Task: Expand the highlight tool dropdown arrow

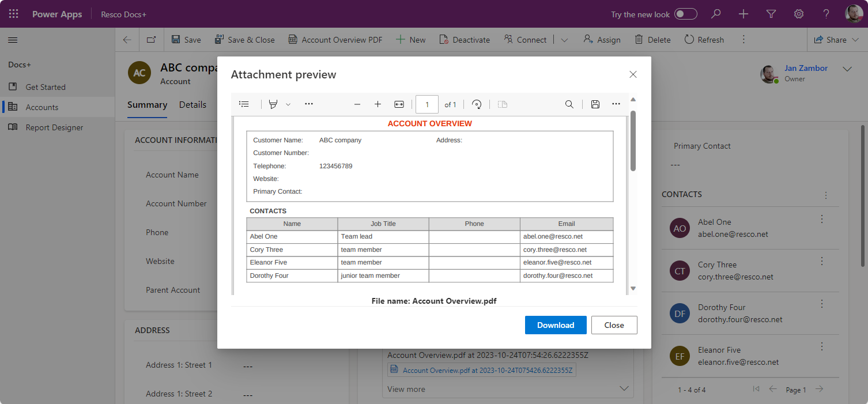Action: 288,104
